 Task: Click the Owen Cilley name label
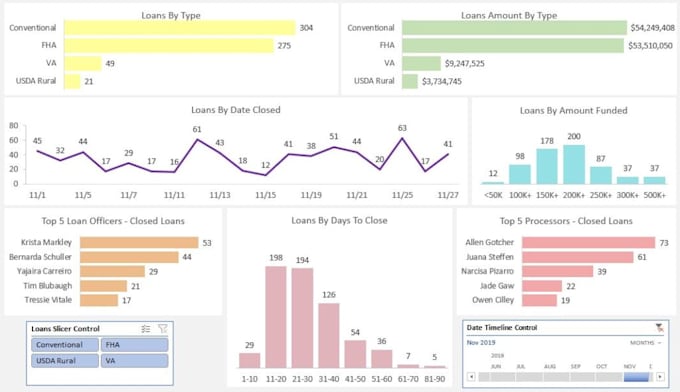coord(493,300)
